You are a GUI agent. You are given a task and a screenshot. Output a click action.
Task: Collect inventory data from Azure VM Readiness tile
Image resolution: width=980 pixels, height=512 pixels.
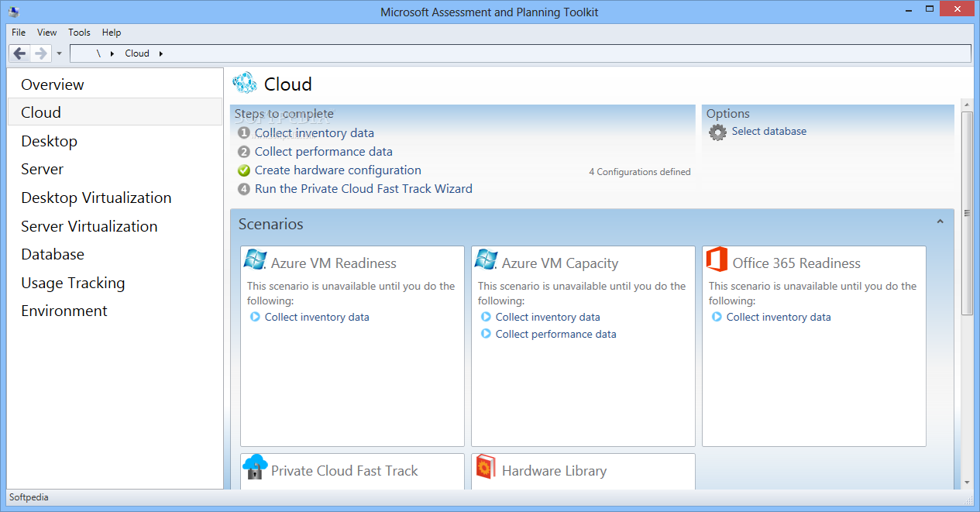pyautogui.click(x=317, y=317)
